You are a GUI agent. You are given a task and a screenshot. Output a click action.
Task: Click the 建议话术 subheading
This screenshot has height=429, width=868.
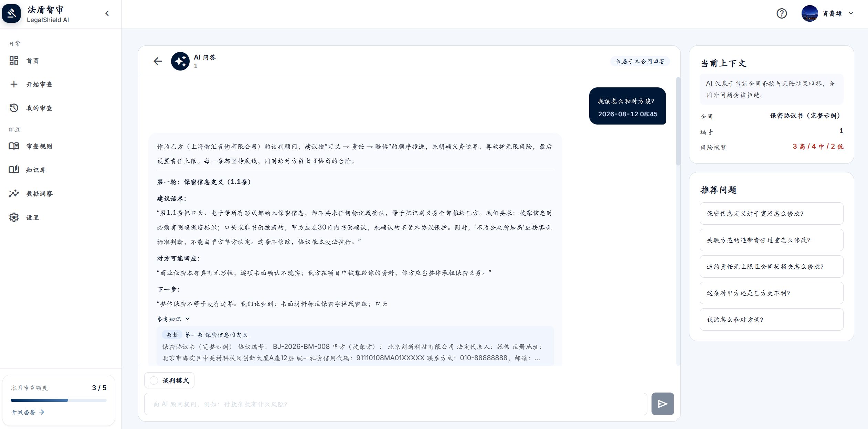point(171,199)
